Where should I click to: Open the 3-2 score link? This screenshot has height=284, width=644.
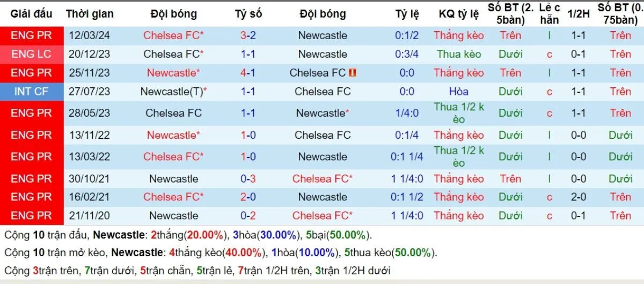248,36
